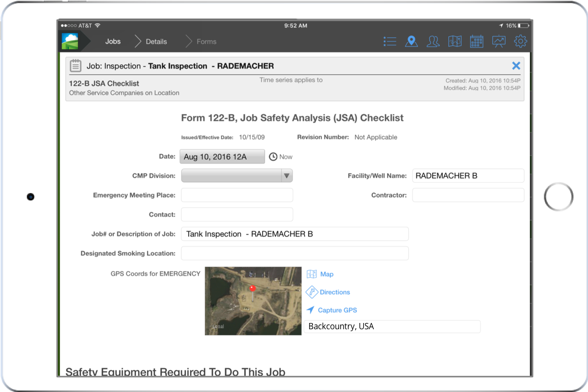Open the settings gear icon
The image size is (588, 392).
coord(520,42)
